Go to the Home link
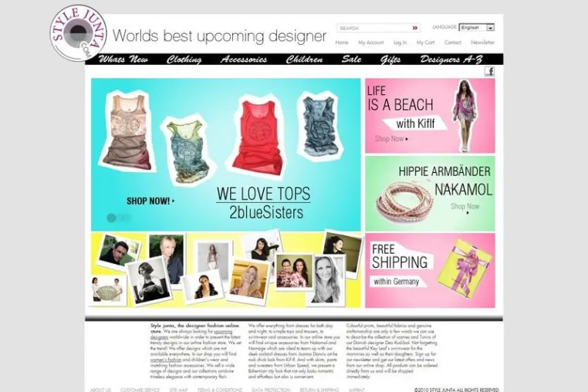 coord(342,42)
